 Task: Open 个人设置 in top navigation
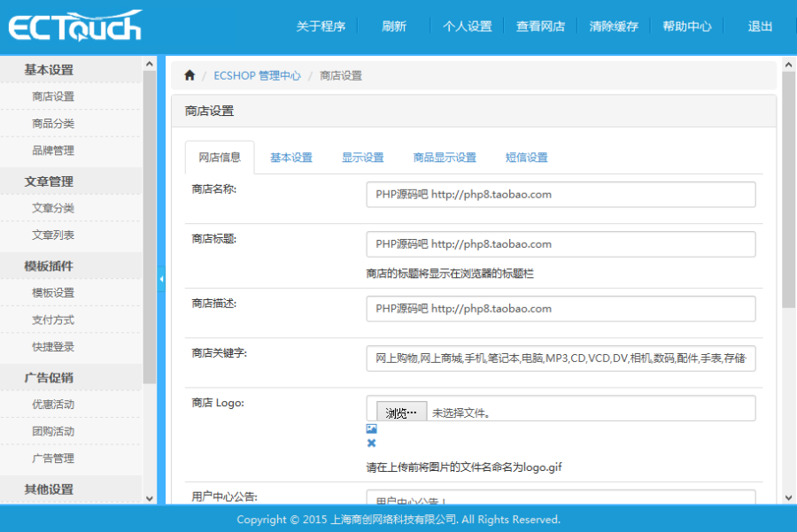467,27
